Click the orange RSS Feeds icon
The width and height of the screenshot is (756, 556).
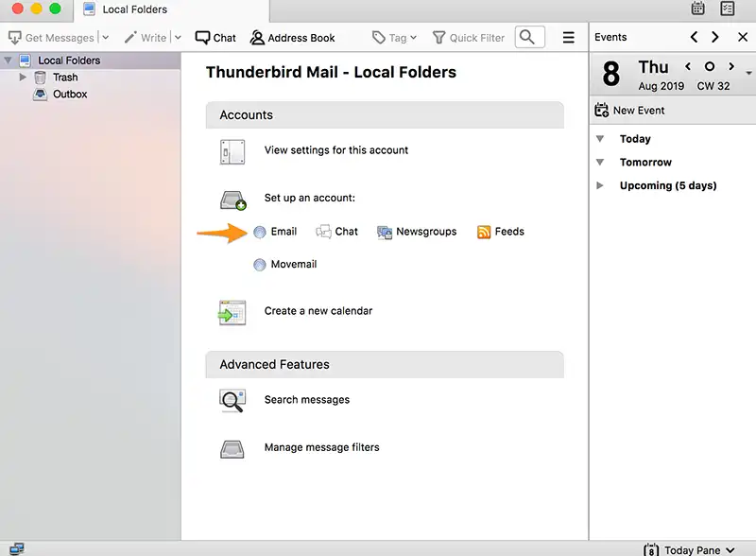click(x=484, y=233)
